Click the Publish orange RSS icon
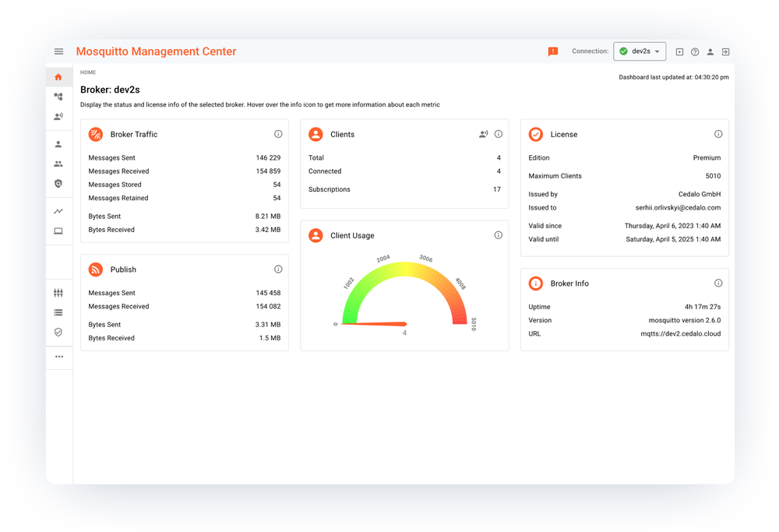This screenshot has height=532, width=779. point(95,270)
